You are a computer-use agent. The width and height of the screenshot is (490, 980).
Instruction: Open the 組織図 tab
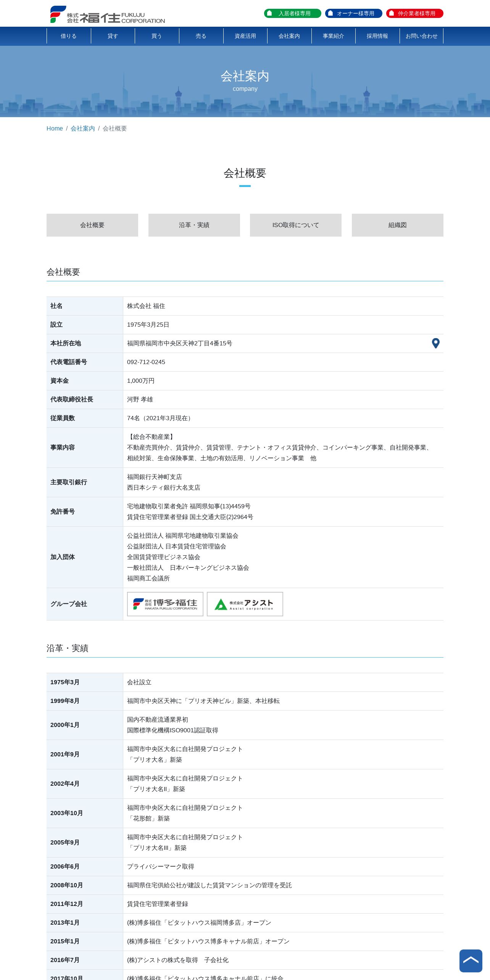[x=398, y=225]
